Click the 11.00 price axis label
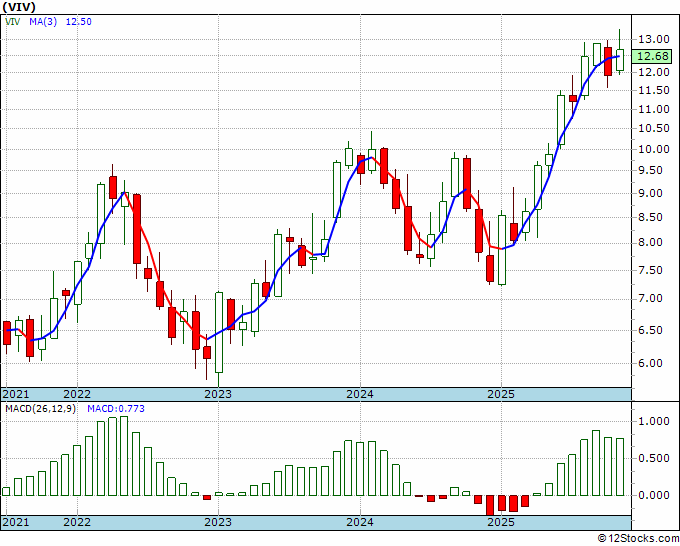Image resolution: width=680 pixels, height=546 pixels. [654, 109]
